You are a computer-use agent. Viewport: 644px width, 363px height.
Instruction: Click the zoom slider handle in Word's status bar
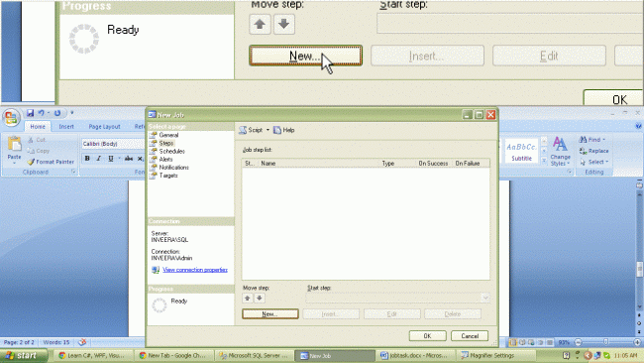point(605,342)
